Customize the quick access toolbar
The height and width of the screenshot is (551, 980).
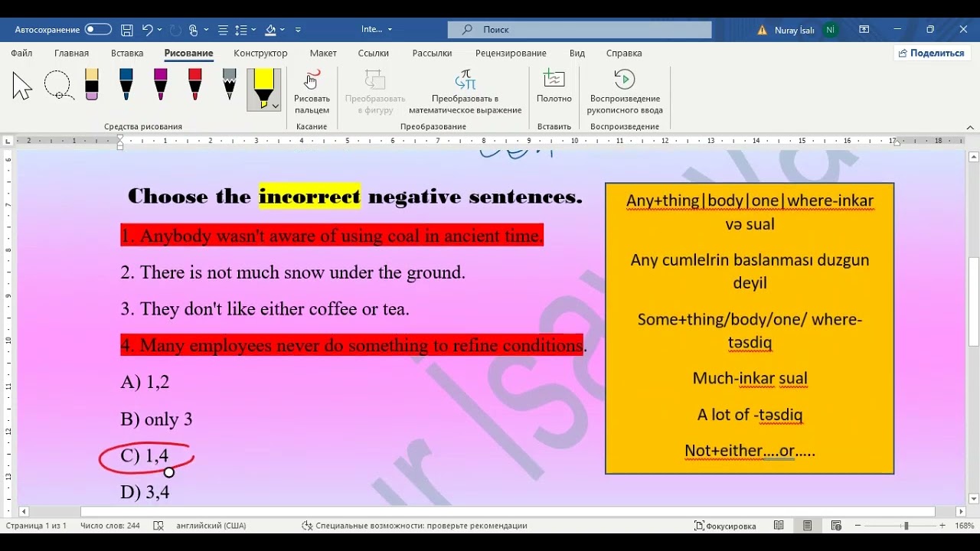[298, 30]
